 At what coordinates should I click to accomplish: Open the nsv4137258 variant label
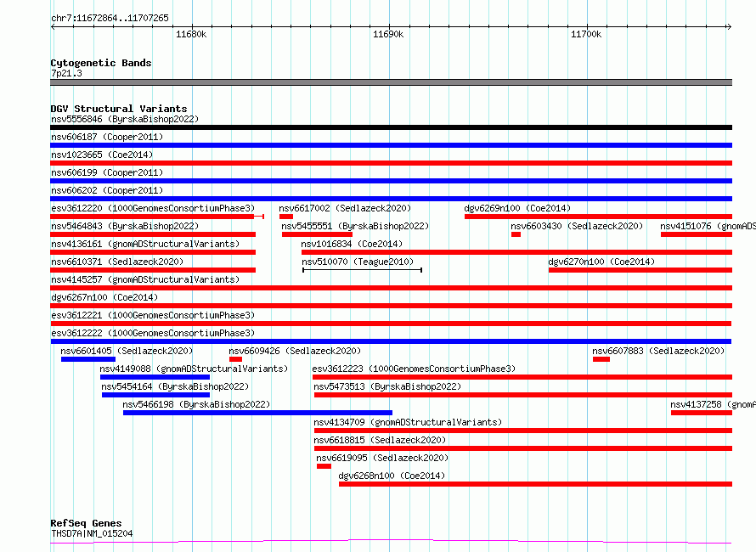pyautogui.click(x=713, y=404)
